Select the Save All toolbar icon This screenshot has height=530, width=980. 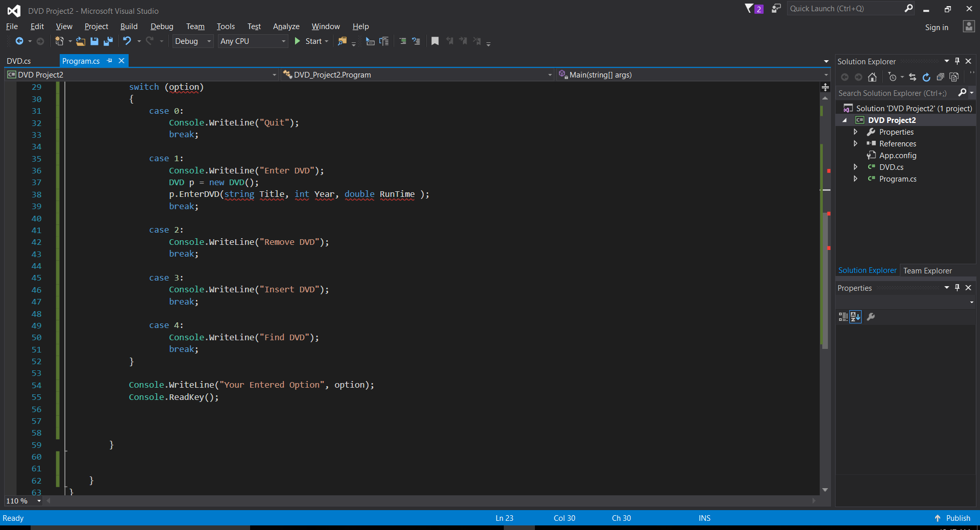point(108,41)
